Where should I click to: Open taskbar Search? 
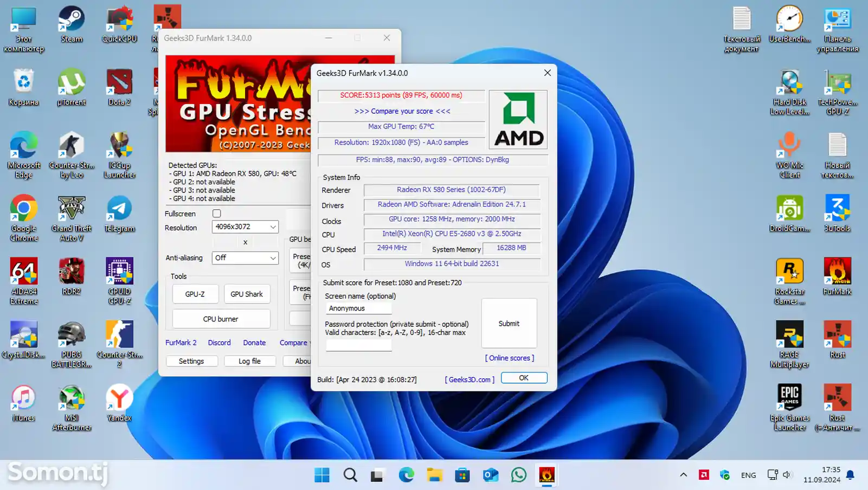click(350, 475)
